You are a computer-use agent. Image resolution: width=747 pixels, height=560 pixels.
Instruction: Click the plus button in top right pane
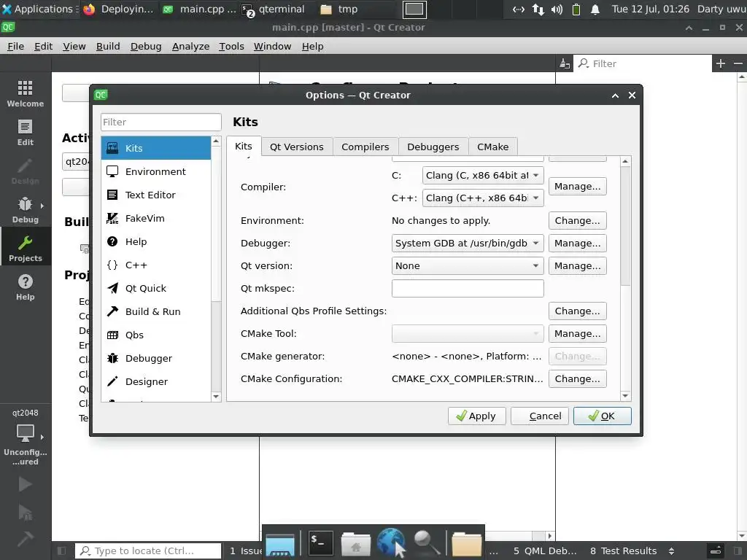[x=720, y=63]
